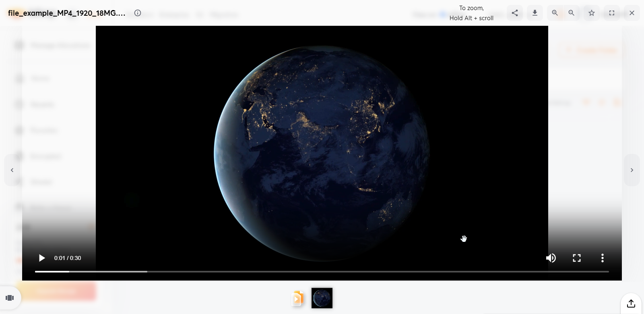Zoom out using the magnifier minus icon
This screenshot has width=644, height=314.
tap(571, 13)
